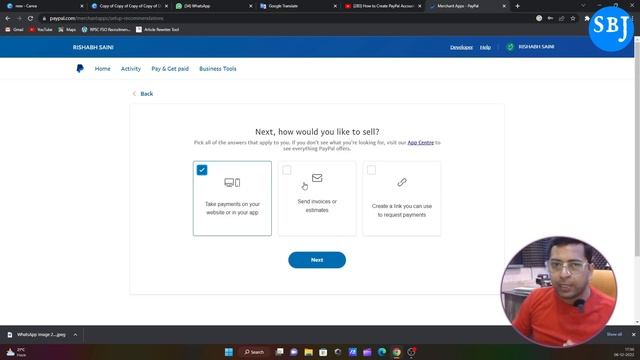
Task: Check the Send invoices or estimates checkbox
Action: [287, 170]
